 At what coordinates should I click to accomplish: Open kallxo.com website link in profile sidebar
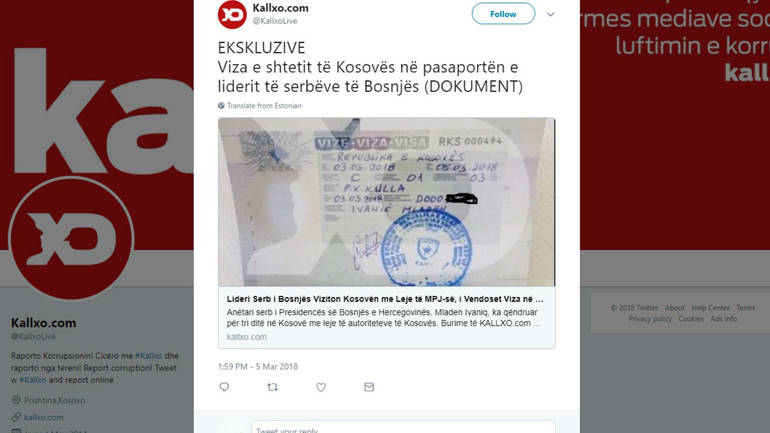coord(44,417)
